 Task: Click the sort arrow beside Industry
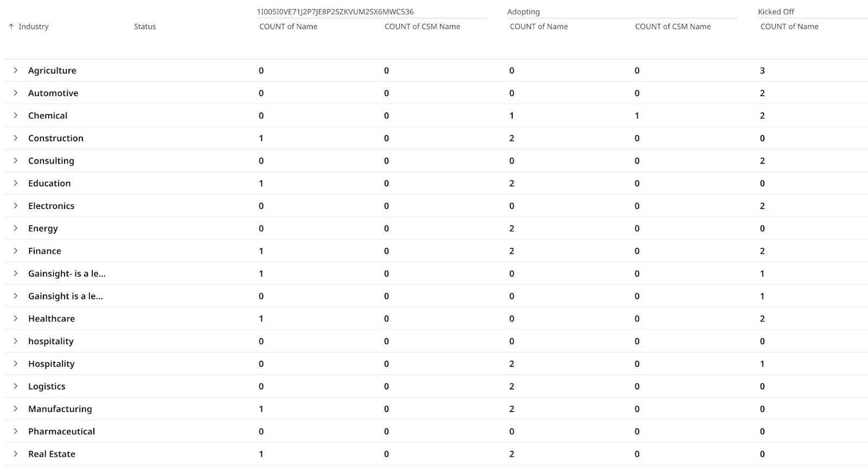(x=11, y=26)
